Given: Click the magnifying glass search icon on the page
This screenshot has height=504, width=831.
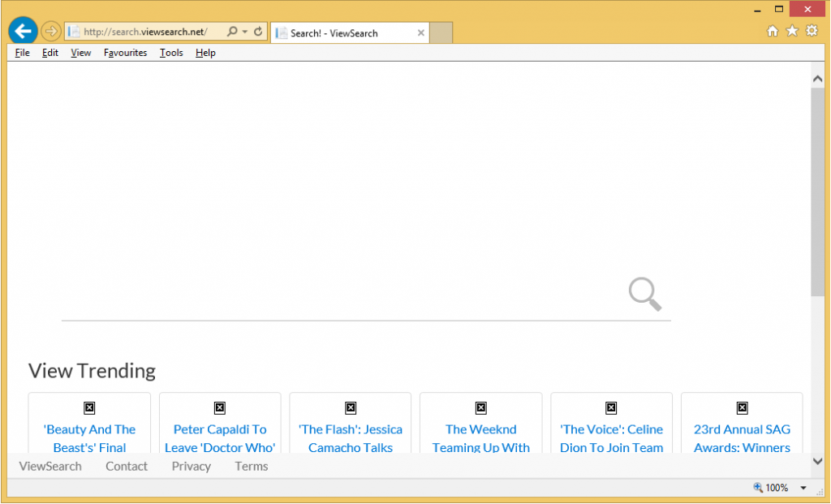Looking at the screenshot, I should pos(645,294).
